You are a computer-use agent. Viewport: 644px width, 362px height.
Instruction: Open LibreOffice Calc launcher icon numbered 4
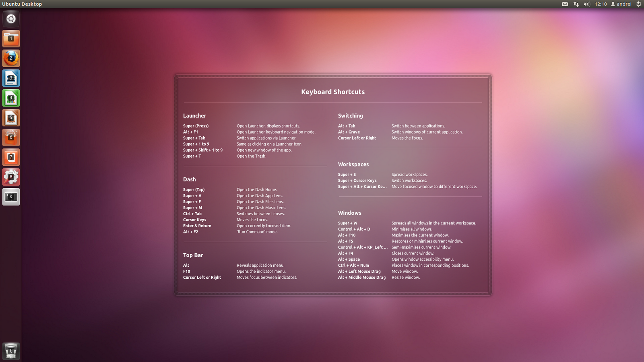tap(11, 98)
